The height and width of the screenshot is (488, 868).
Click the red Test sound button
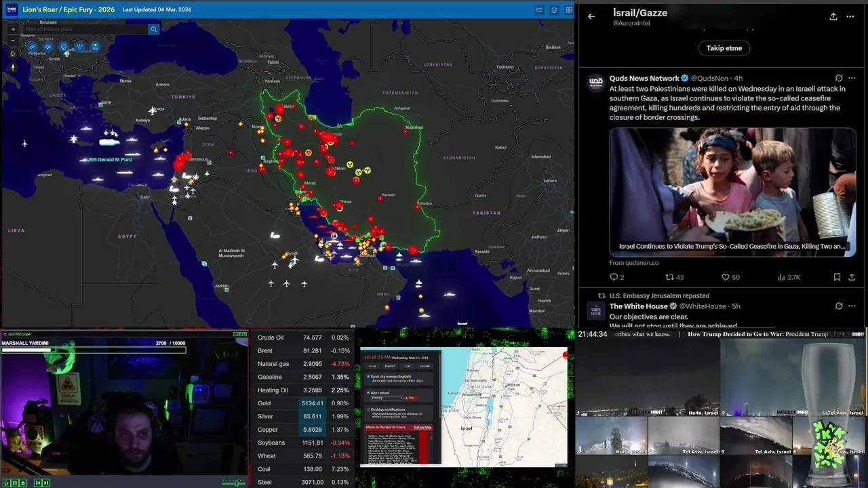(x=411, y=398)
